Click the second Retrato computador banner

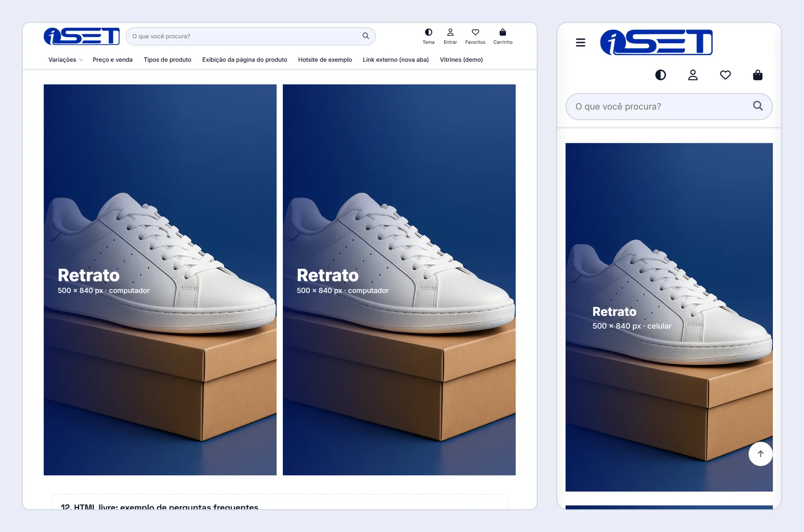pyautogui.click(x=399, y=280)
